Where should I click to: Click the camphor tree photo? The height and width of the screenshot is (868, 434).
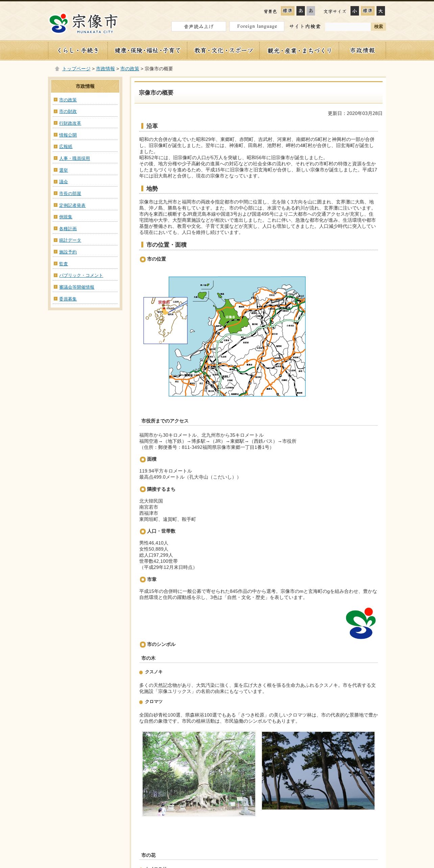(x=199, y=774)
